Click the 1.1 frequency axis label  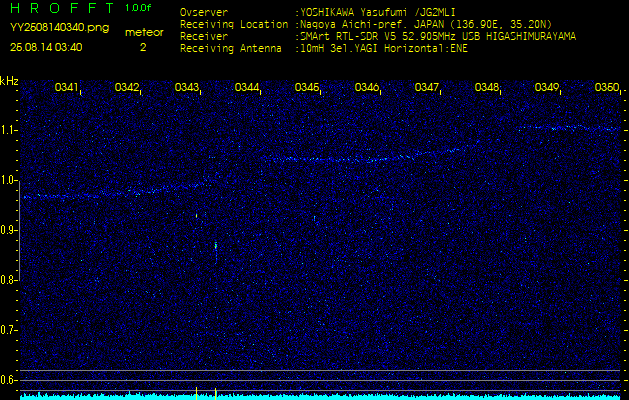(8, 130)
